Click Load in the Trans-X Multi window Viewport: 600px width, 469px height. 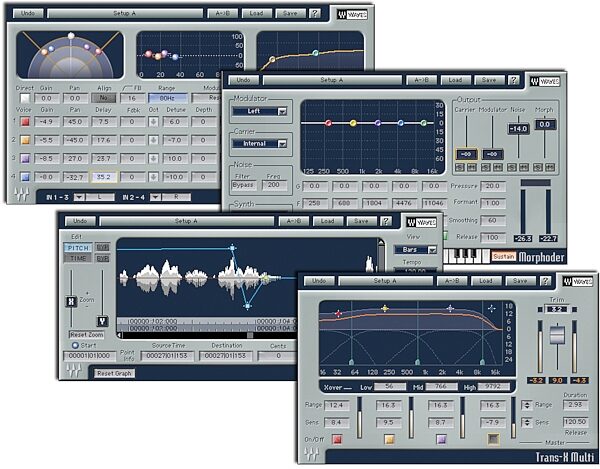[486, 281]
